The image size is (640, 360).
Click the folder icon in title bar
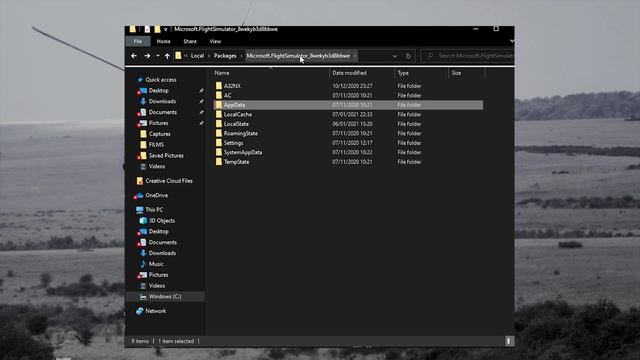[x=133, y=29]
